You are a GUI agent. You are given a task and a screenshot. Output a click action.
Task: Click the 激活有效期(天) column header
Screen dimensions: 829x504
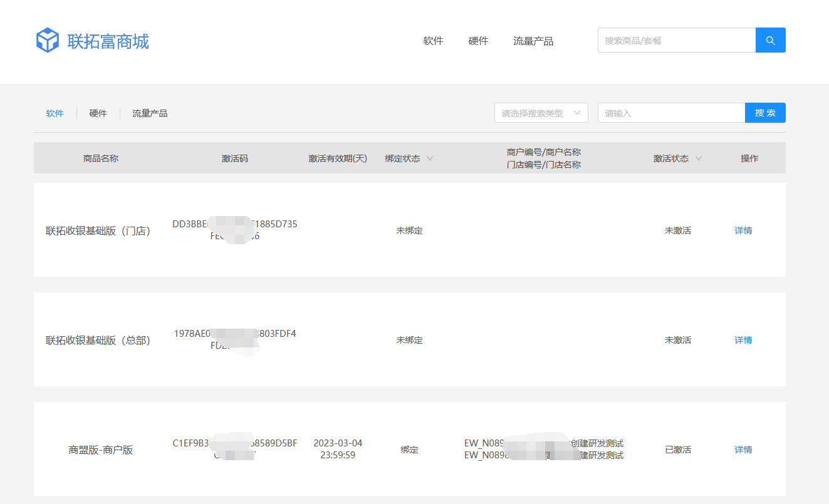[x=338, y=158]
